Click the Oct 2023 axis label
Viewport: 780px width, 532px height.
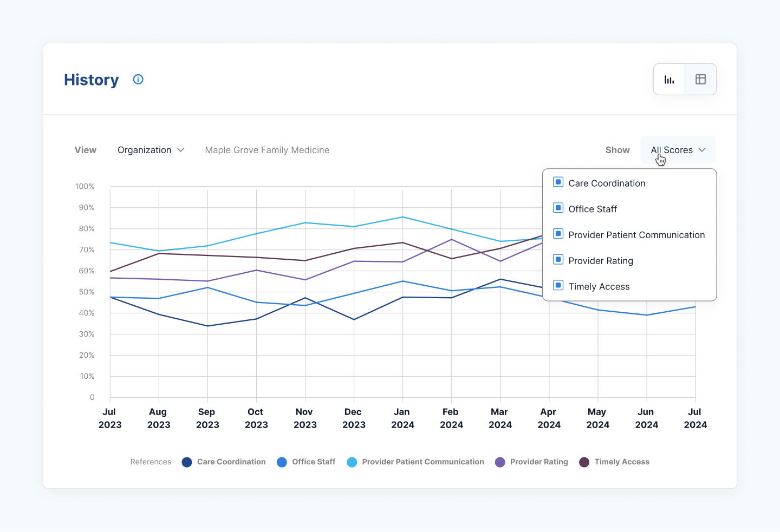tap(256, 418)
